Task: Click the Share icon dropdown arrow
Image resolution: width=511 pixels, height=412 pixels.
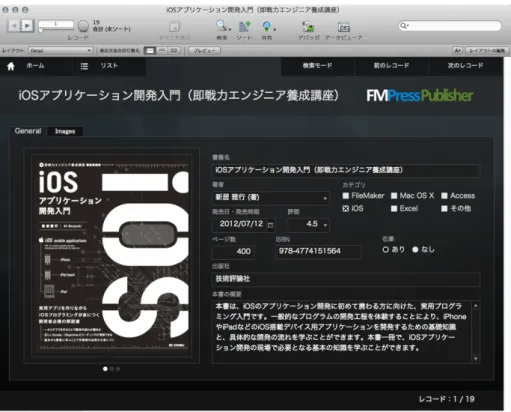Action: (x=274, y=30)
